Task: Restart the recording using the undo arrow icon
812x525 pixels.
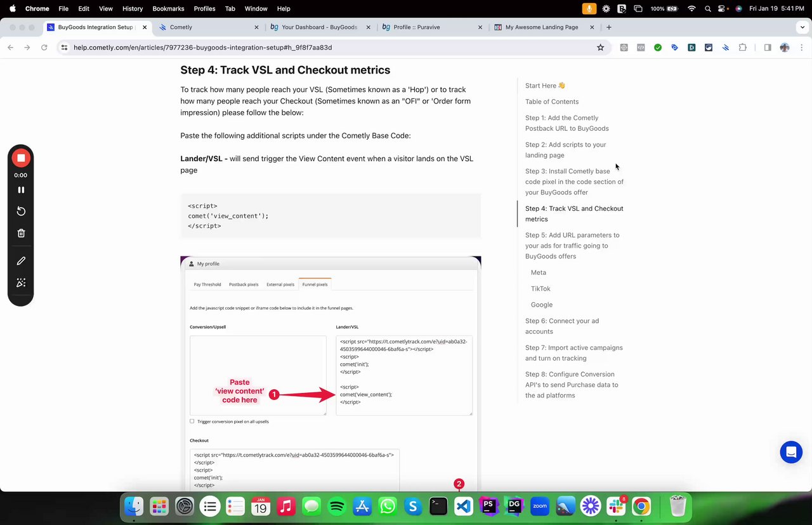Action: (21, 211)
